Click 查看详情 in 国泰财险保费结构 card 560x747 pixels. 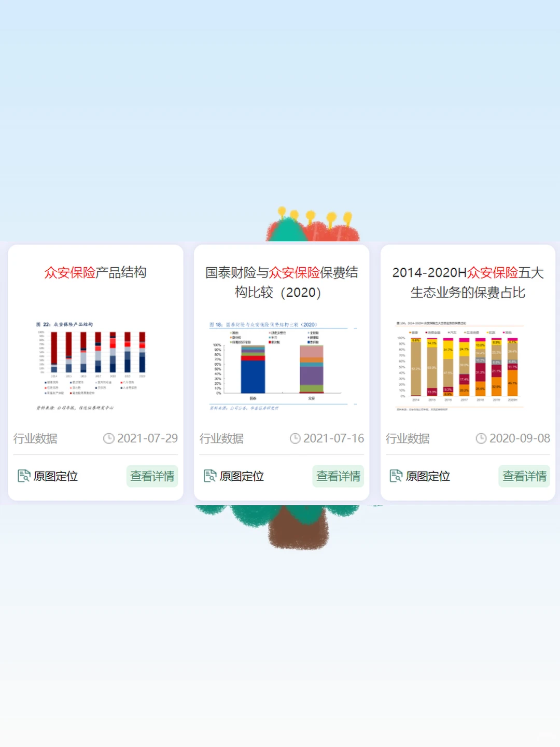pyautogui.click(x=339, y=476)
